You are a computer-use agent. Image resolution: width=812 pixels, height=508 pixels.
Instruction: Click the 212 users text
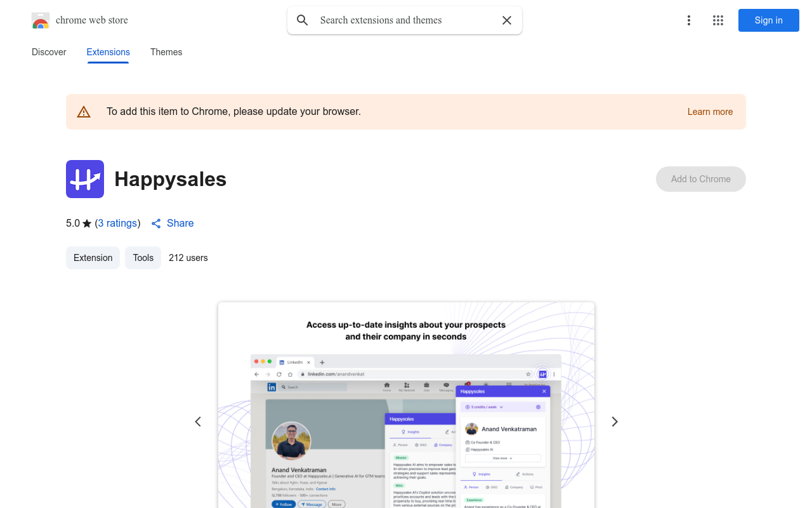coord(188,258)
